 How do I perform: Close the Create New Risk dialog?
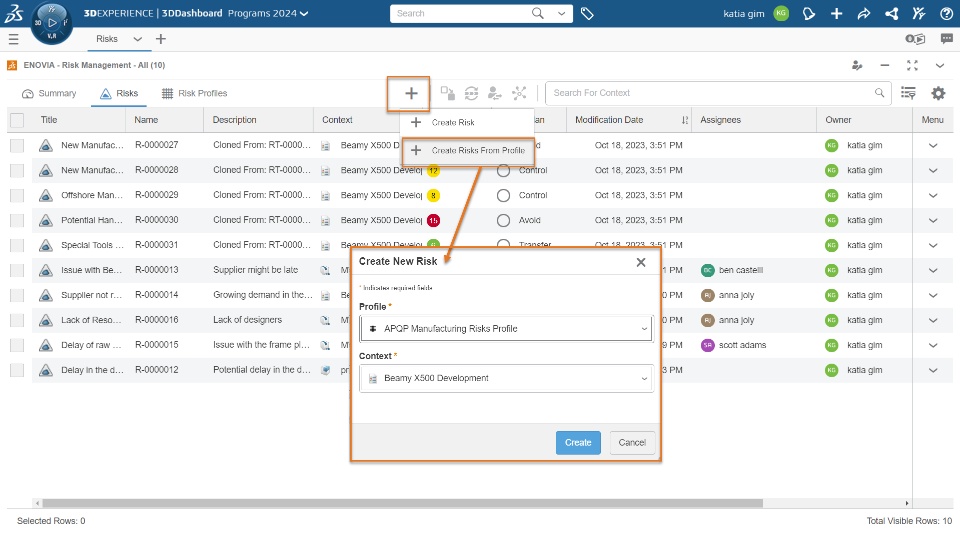pos(641,262)
